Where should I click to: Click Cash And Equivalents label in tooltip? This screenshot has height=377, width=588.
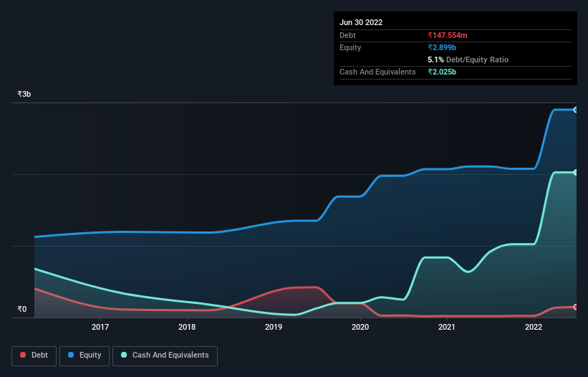point(377,72)
